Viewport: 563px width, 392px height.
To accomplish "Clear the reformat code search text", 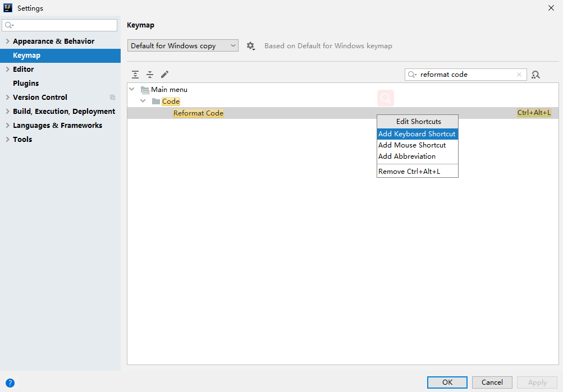I will (519, 75).
